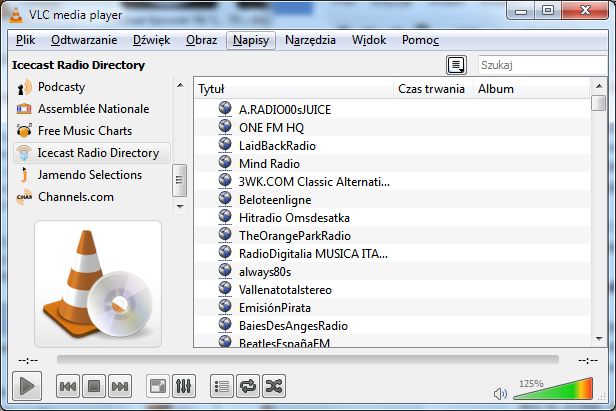Select Assemblée Nationale source
Viewport: 616px width, 411px height.
click(x=92, y=109)
